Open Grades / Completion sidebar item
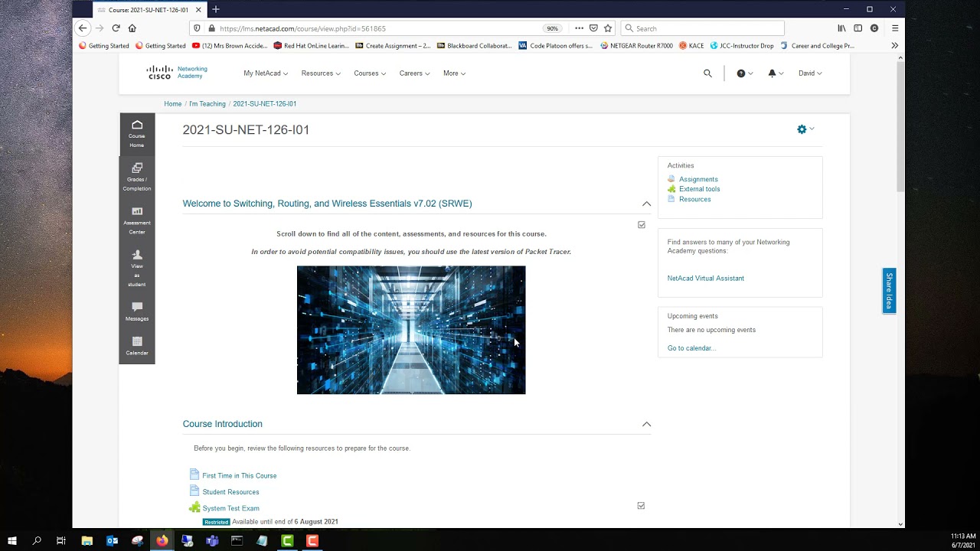The width and height of the screenshot is (980, 551). click(x=137, y=177)
